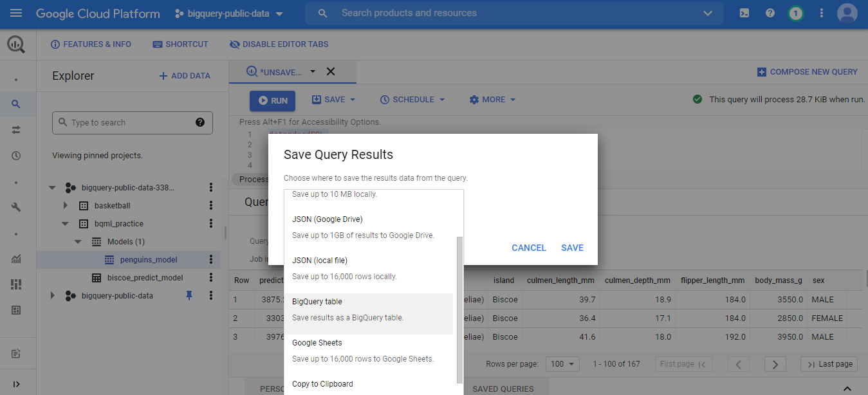The height and width of the screenshot is (395, 868).
Task: Unpin the bigquery-public-data project
Action: coord(189,295)
